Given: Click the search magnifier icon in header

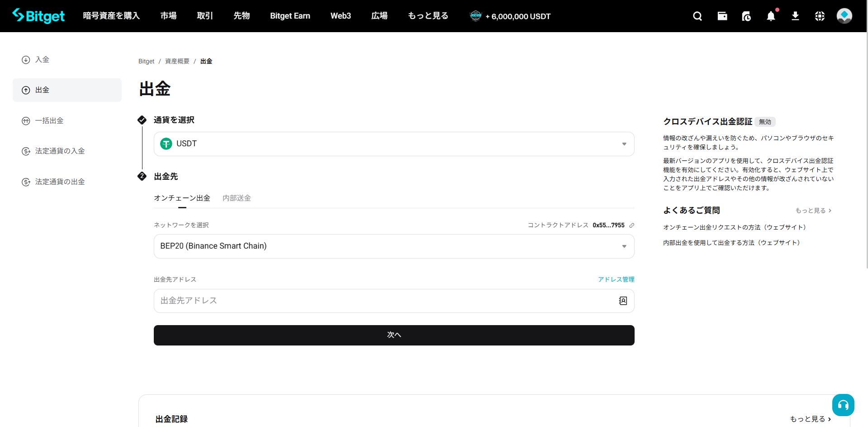Looking at the screenshot, I should coord(697,16).
